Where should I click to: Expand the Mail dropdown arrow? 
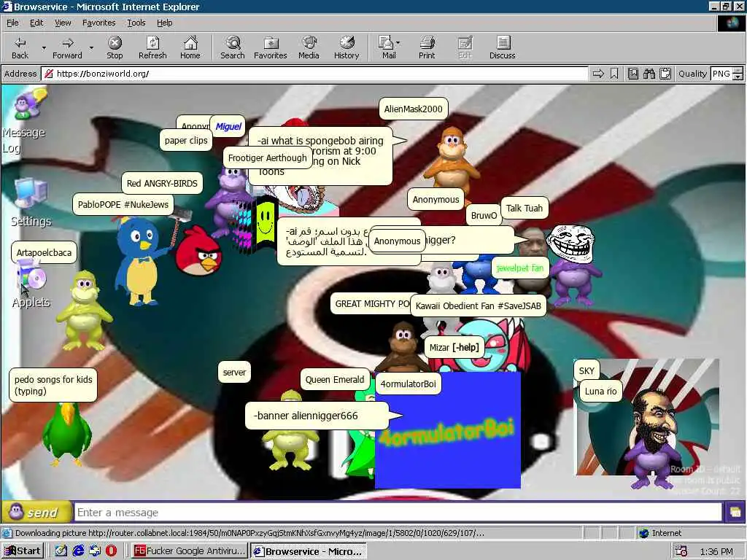[x=398, y=43]
